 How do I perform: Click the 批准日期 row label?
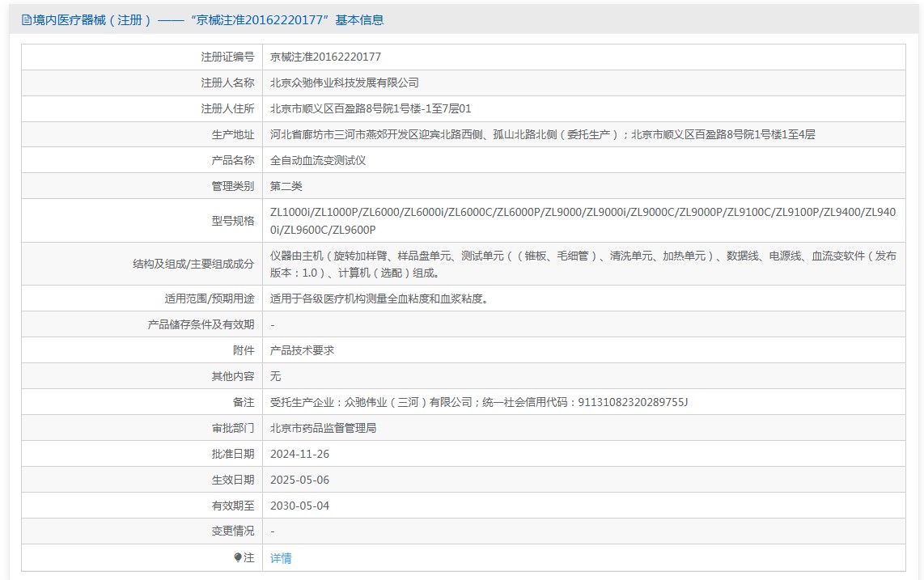pyautogui.click(x=233, y=455)
